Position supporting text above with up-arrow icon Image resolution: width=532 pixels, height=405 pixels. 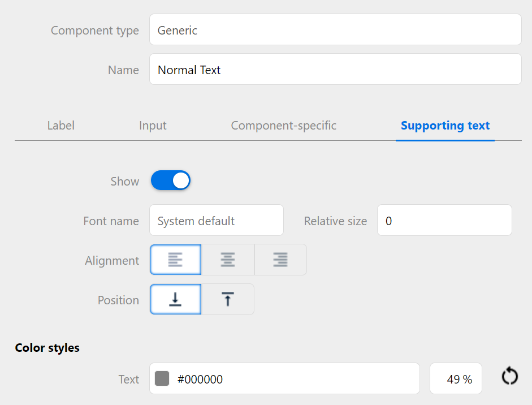[228, 299]
